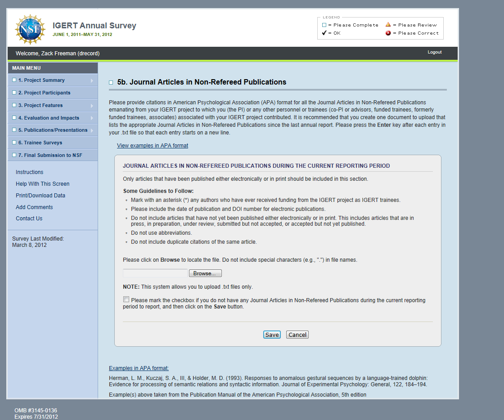
Task: Log out using the Logout link
Action: pyautogui.click(x=434, y=52)
